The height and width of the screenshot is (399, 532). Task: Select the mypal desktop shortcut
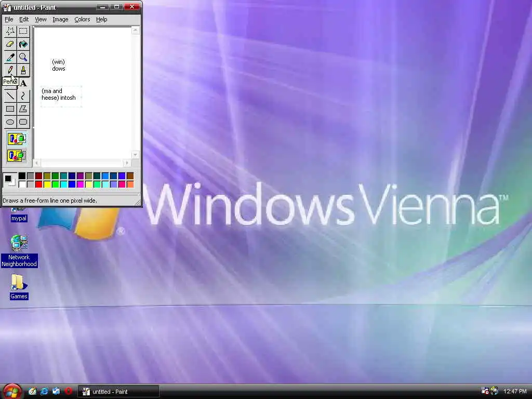tap(19, 215)
